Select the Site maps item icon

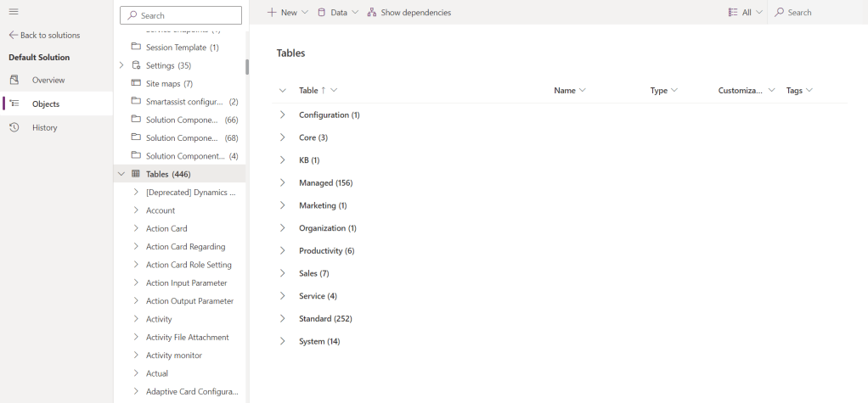click(136, 83)
